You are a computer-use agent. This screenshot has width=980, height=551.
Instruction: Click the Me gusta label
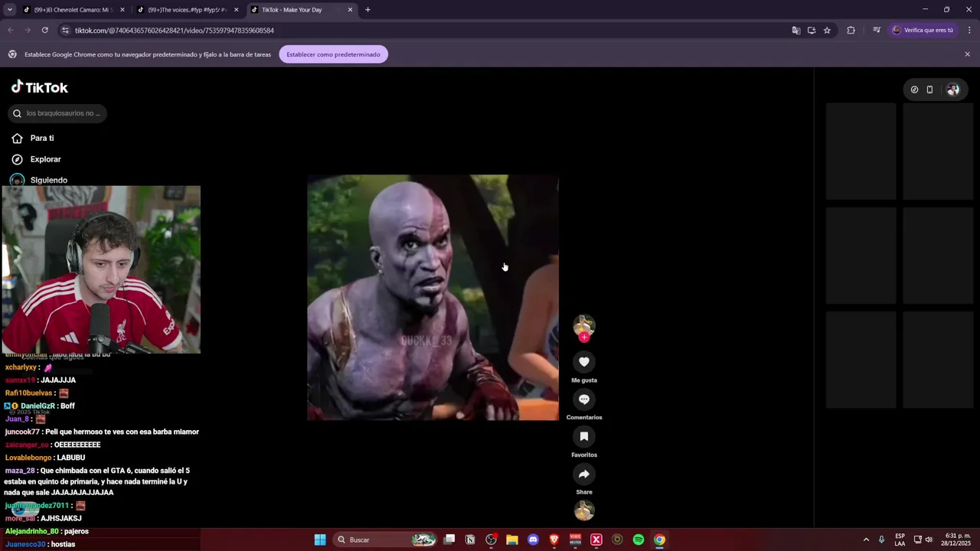coord(584,380)
